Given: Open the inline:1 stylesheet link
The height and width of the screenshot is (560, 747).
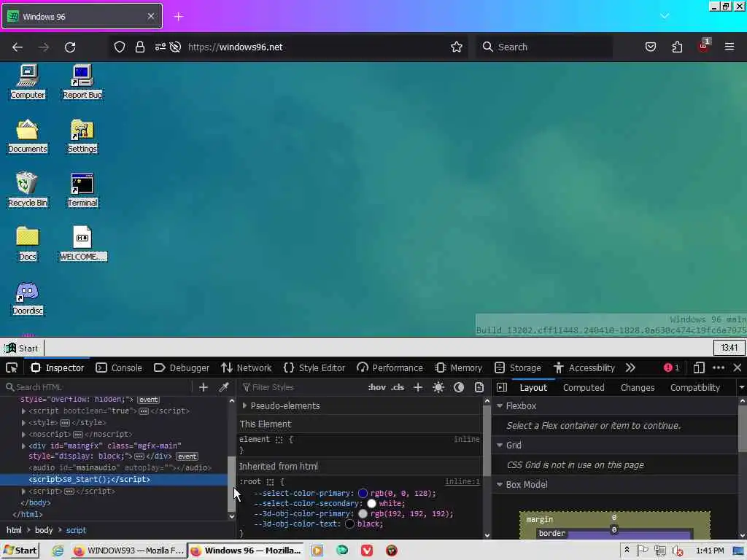Looking at the screenshot, I should tap(462, 481).
